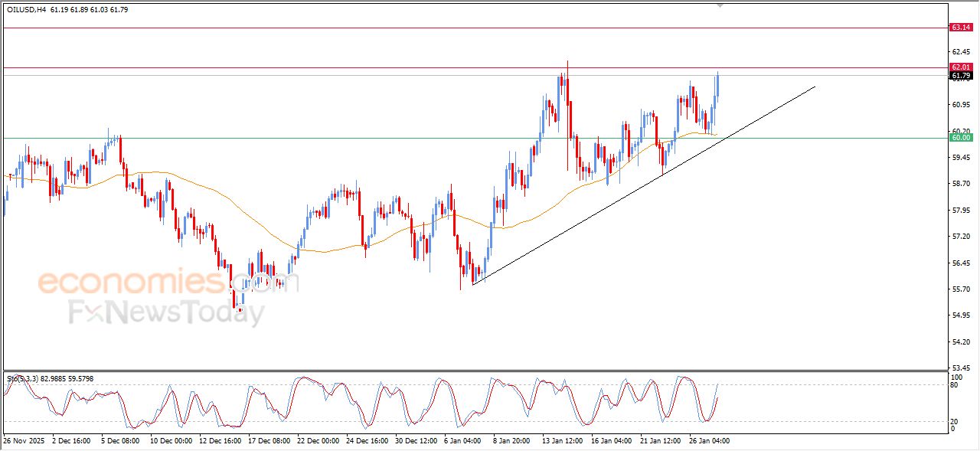980x451 pixels.
Task: Click the 57.95 price axis label
Action: pyautogui.click(x=960, y=211)
